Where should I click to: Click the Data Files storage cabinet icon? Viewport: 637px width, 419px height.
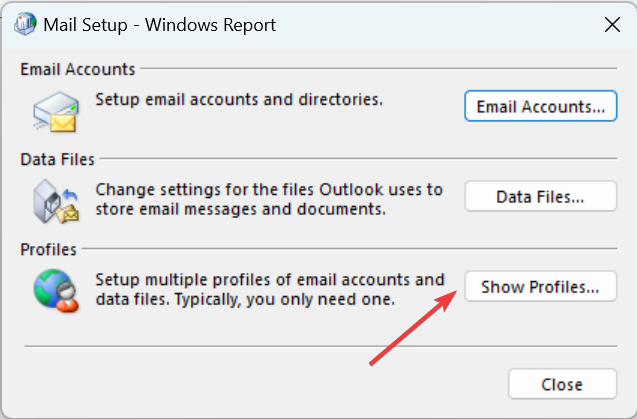pyautogui.click(x=56, y=201)
